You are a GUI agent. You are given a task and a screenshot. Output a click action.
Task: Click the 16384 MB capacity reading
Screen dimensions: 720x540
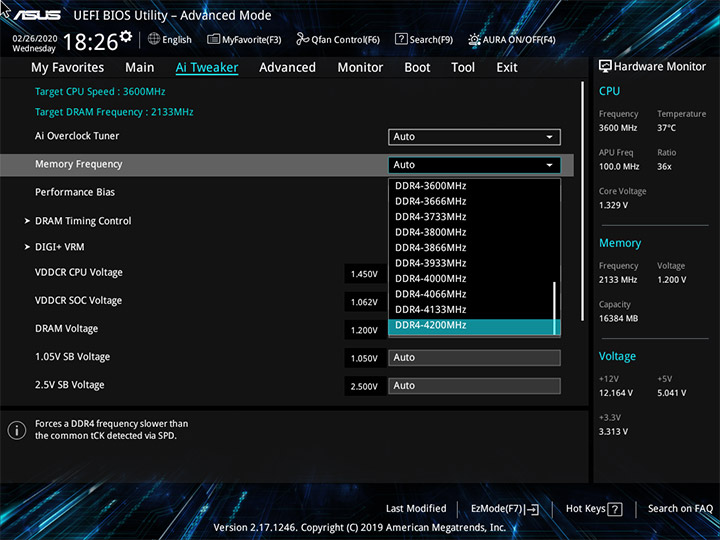click(x=618, y=318)
